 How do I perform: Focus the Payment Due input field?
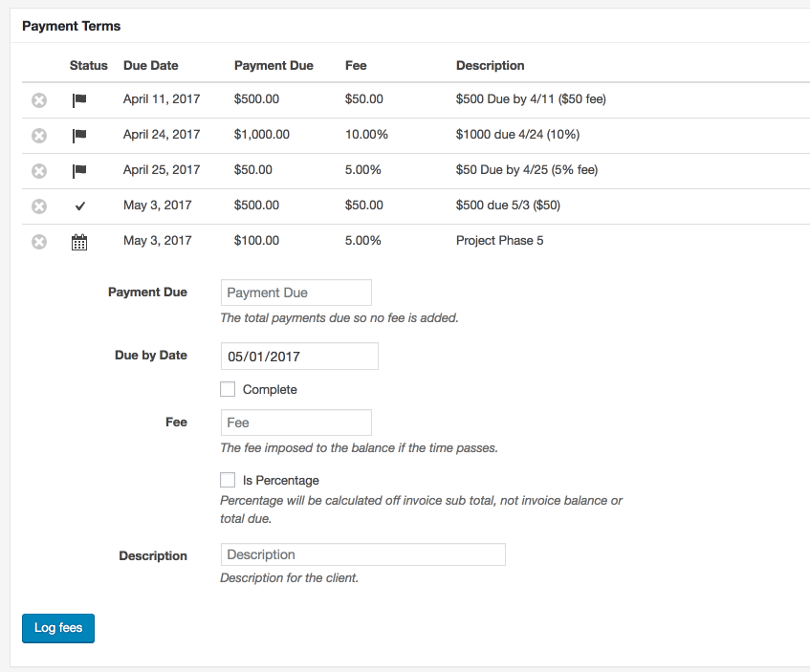(296, 293)
